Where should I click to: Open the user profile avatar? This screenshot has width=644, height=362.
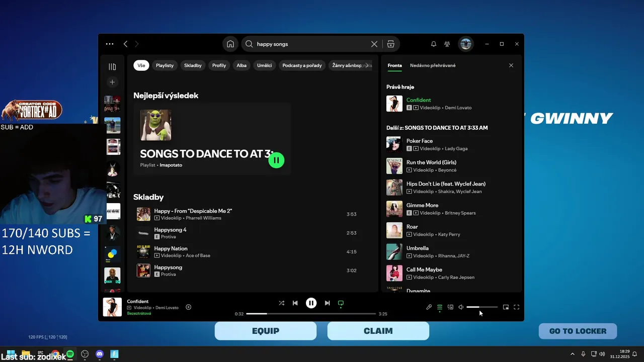[x=466, y=44]
